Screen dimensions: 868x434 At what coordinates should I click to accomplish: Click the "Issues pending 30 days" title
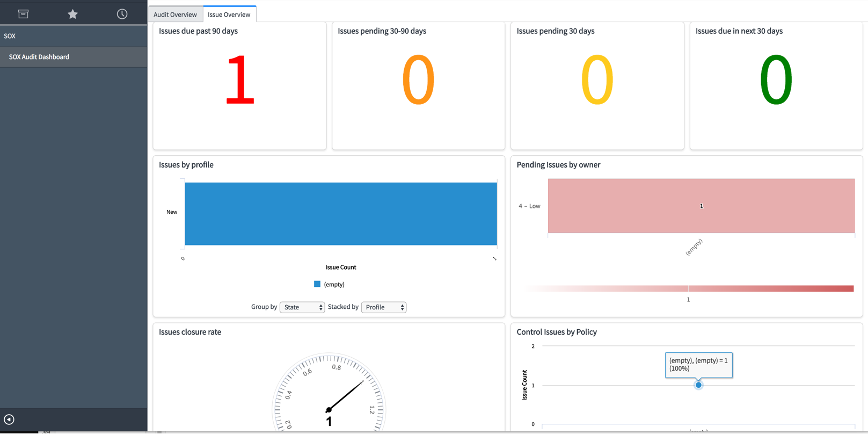tap(556, 31)
